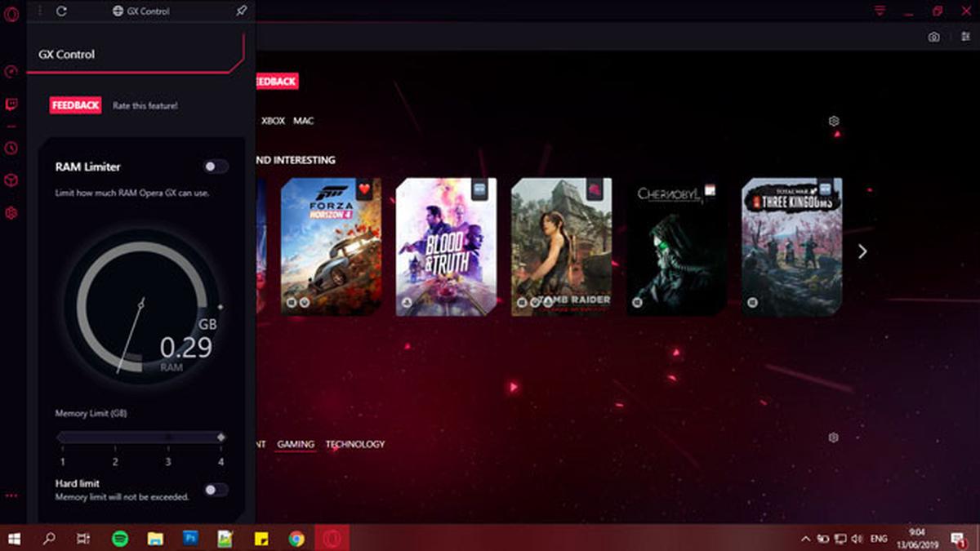
Task: Enable the RAM Limiter toggle
Action: tap(216, 167)
